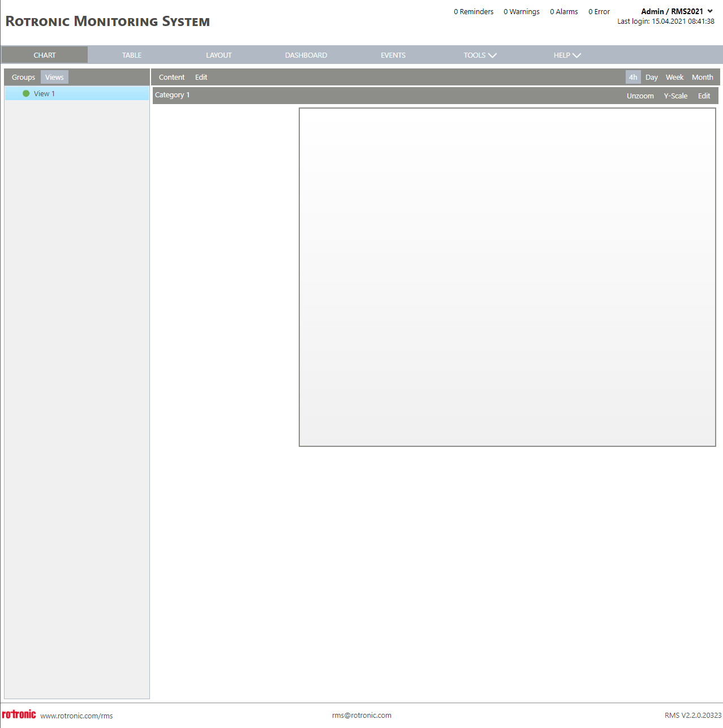Open the Admin / RMS2021 user dropdown

677,11
